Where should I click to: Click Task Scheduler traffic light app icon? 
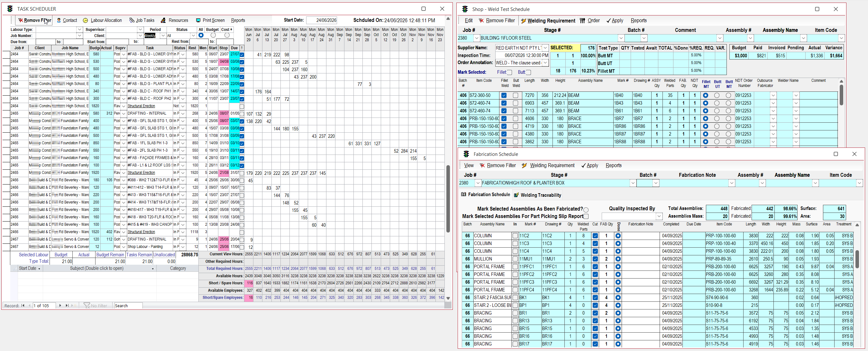[10, 9]
